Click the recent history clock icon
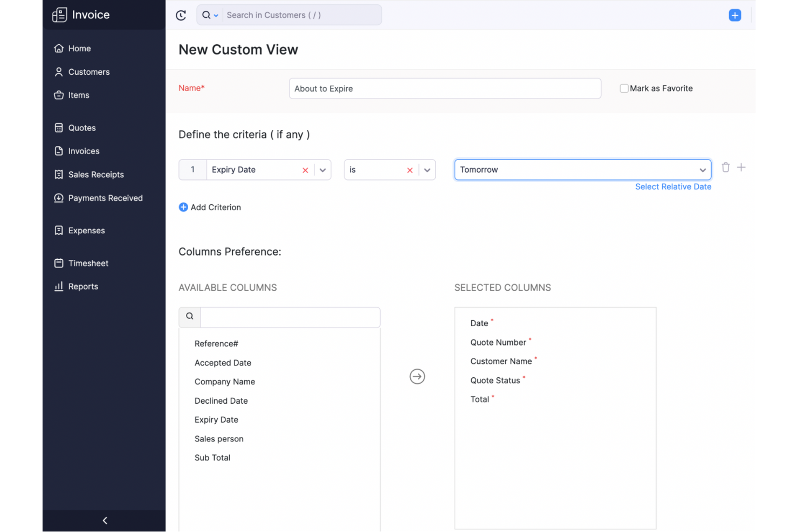The height and width of the screenshot is (532, 798). point(181,15)
